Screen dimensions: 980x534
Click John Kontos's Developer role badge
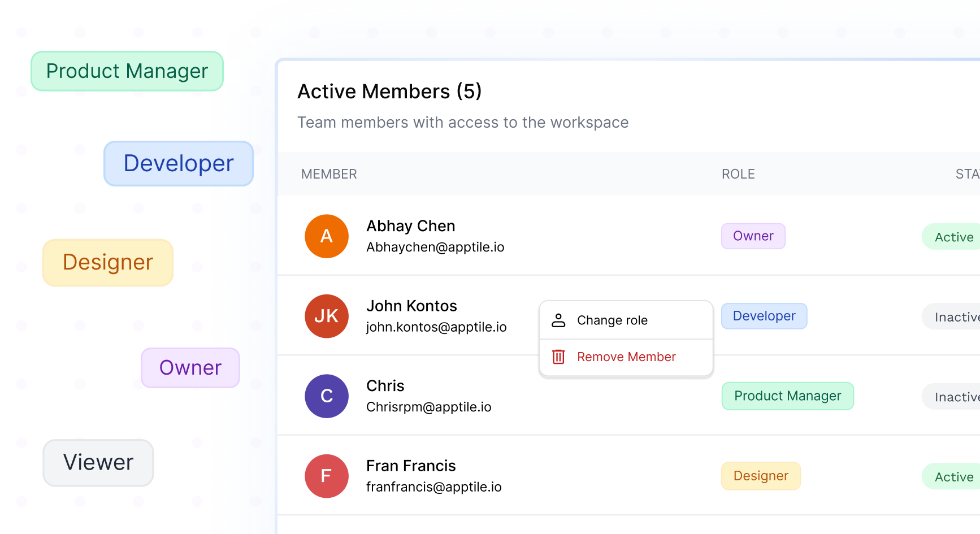point(764,316)
